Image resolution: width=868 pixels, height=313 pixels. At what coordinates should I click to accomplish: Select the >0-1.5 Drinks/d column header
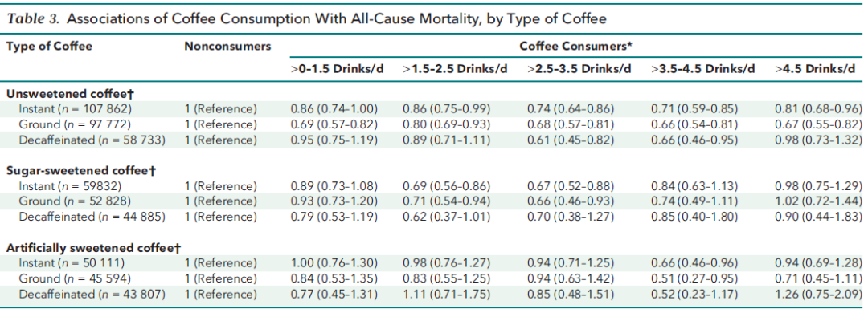pyautogui.click(x=337, y=69)
